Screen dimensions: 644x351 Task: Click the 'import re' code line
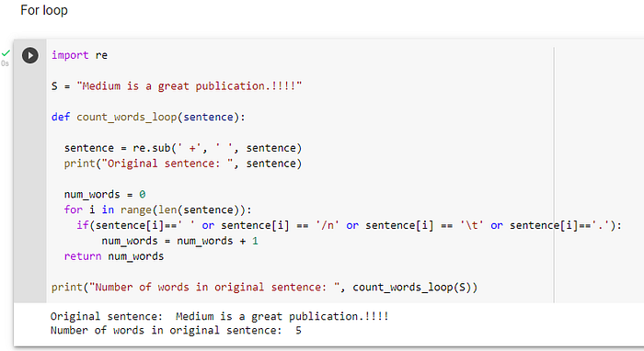point(79,55)
